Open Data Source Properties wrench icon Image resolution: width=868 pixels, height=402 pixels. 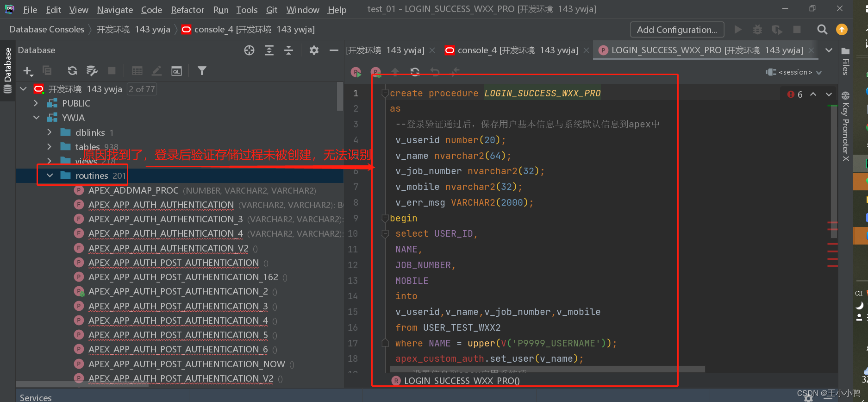(x=92, y=70)
